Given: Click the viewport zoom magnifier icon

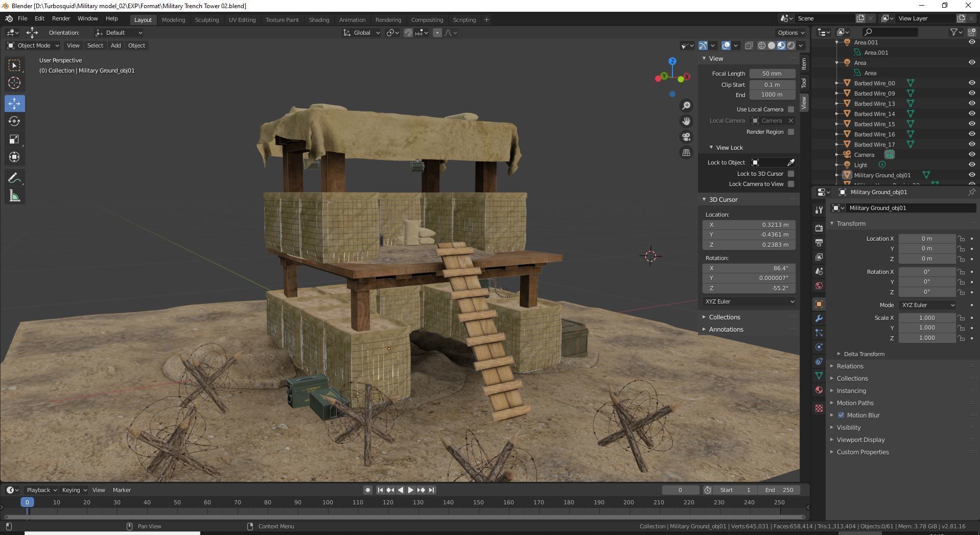Looking at the screenshot, I should 686,105.
